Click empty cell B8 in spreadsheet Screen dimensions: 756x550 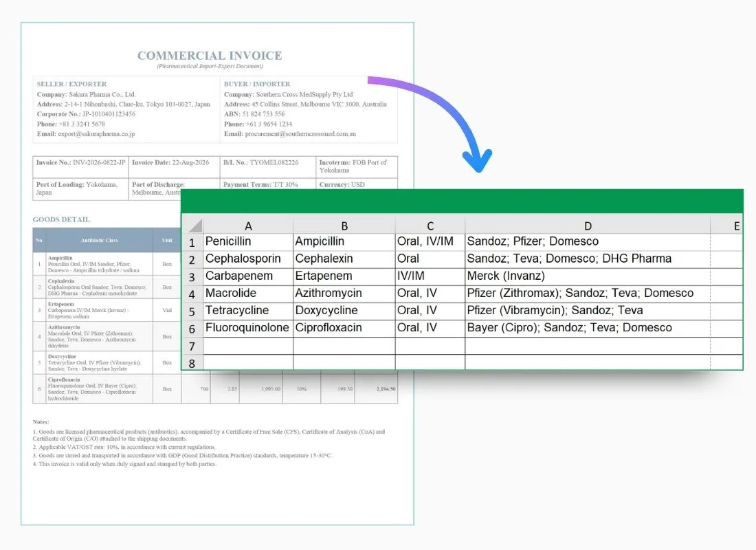344,362
